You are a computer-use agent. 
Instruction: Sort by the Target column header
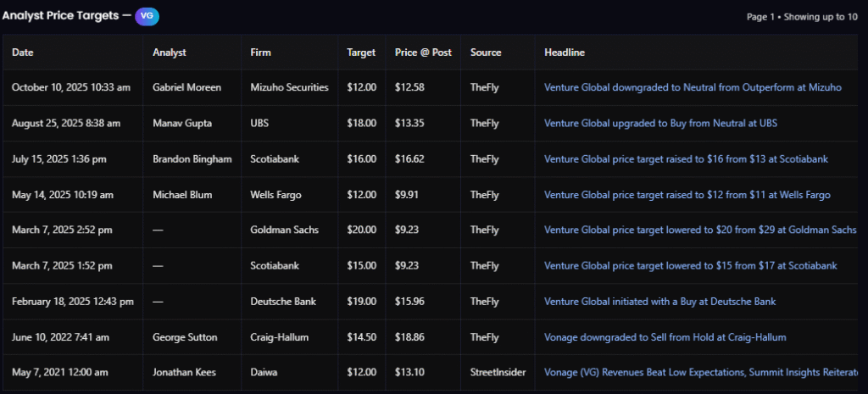[361, 53]
